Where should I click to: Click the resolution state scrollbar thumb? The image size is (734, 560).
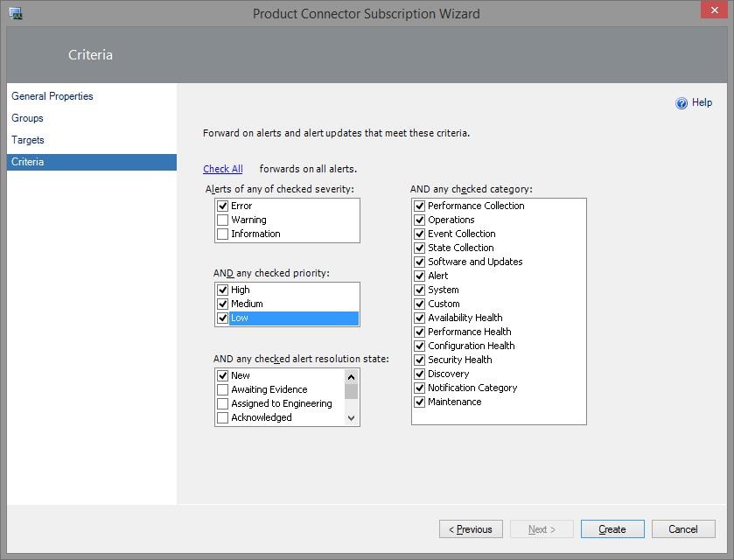[x=352, y=390]
